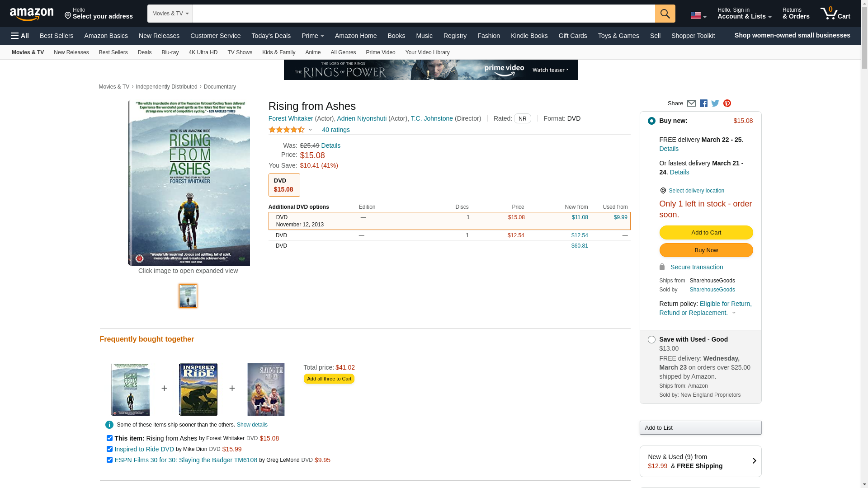
Task: Open the Movies & TV search category dropdown
Action: pyautogui.click(x=170, y=14)
